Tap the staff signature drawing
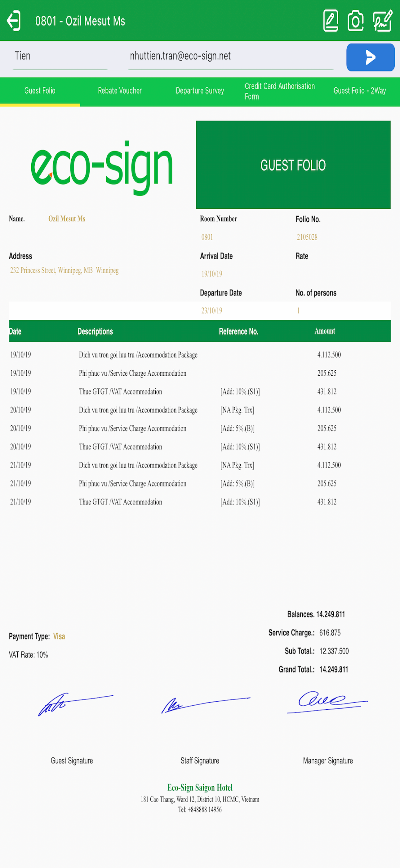Viewport: 400px width, 868px height. click(206, 705)
